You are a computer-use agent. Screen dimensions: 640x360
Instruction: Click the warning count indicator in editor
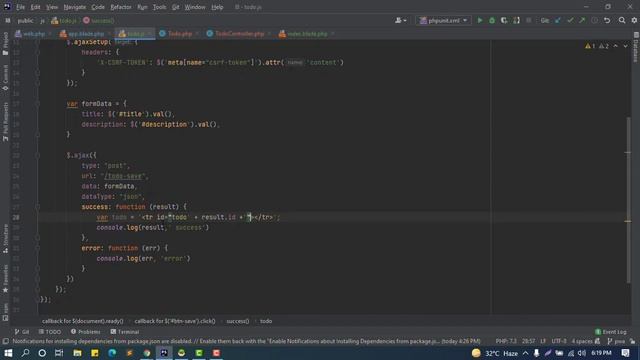point(590,46)
